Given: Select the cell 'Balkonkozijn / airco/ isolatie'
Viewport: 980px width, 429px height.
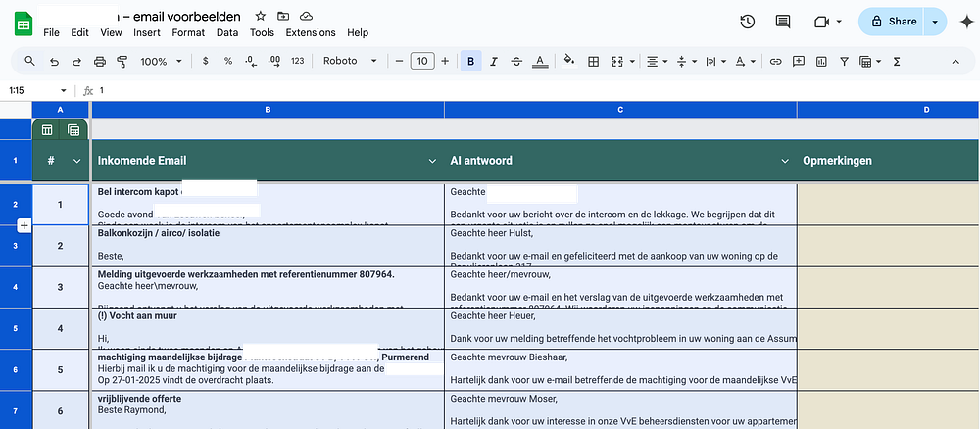Looking at the screenshot, I should [268, 246].
